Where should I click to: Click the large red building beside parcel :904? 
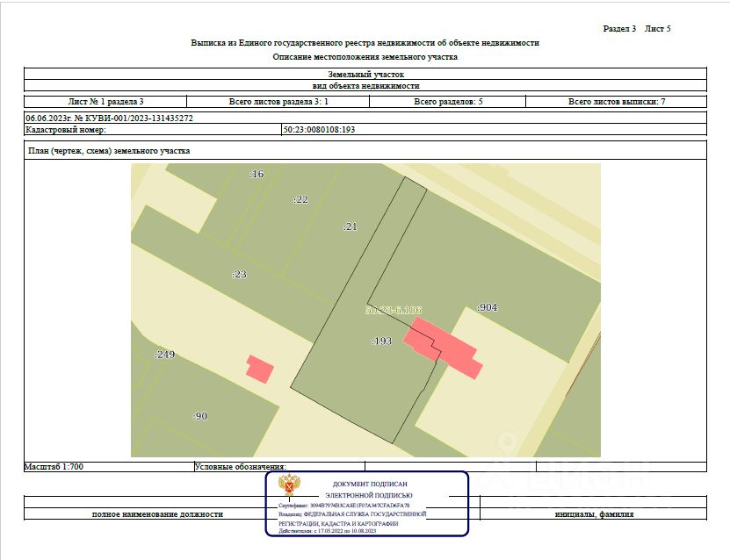pos(444,347)
